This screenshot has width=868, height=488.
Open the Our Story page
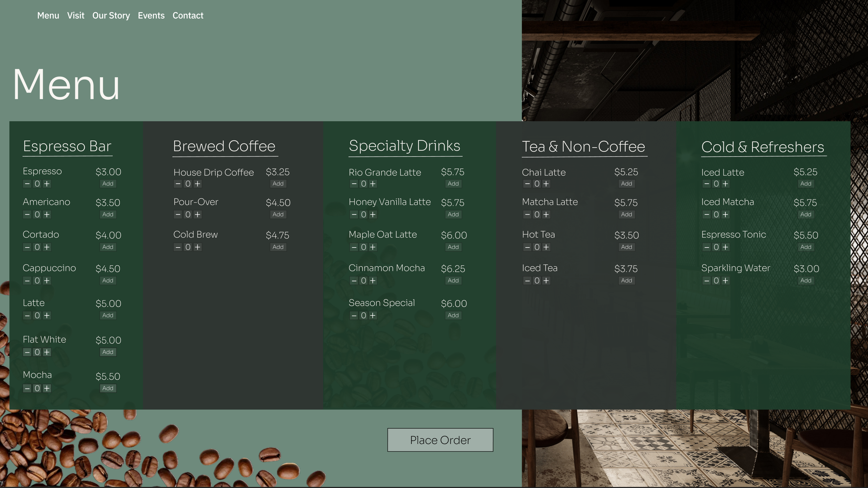pos(111,15)
